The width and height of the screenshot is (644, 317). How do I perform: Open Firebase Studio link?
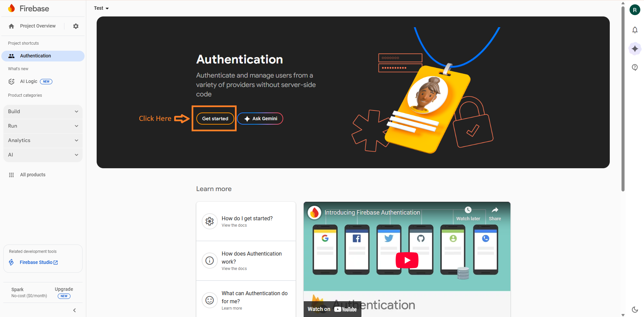click(39, 262)
